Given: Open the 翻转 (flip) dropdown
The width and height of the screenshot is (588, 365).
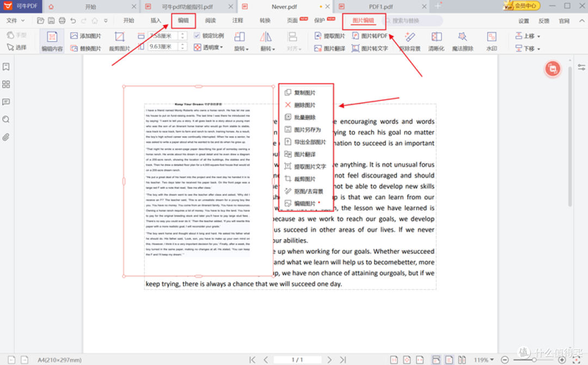Looking at the screenshot, I should (267, 41).
